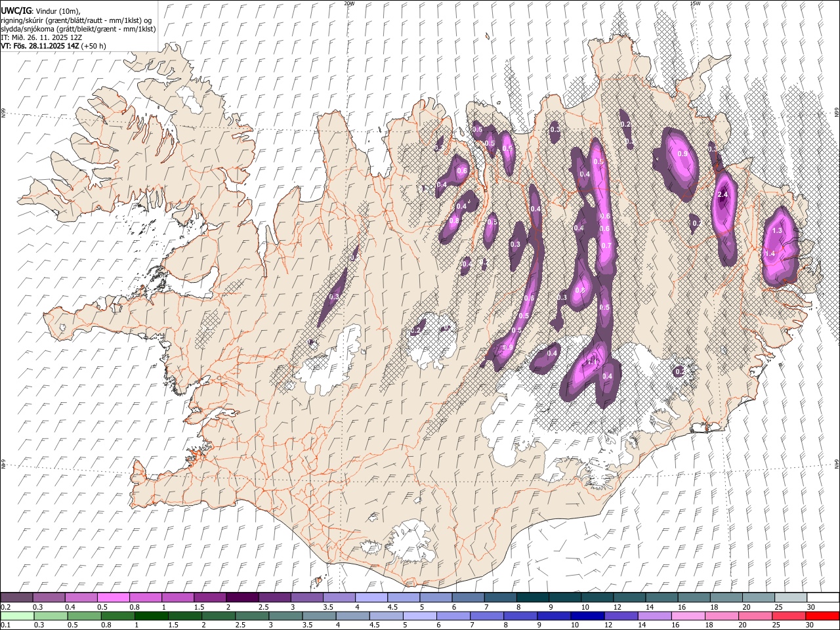Viewport: 840px width, 630px height.
Task: Pick lower legend swatch between 20 and 25
Action: [x=755, y=616]
